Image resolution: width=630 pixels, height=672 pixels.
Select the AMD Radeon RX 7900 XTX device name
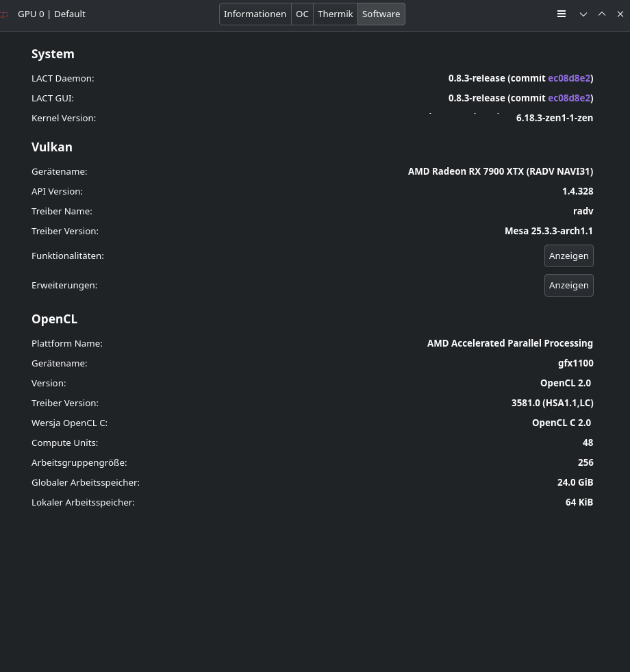[x=500, y=171]
